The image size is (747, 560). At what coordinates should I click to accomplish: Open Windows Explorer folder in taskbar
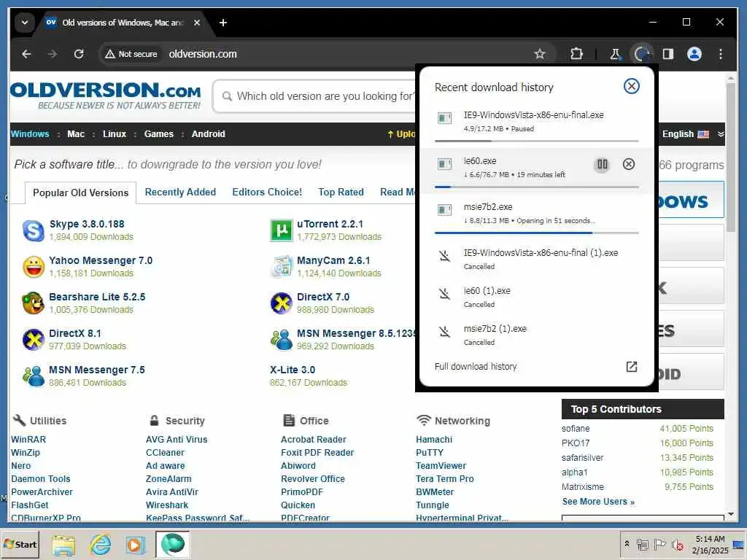coord(63,544)
